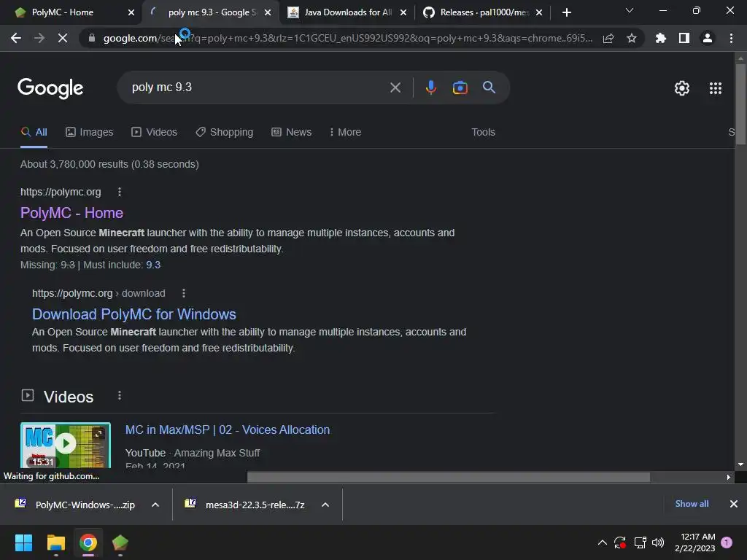Open the Windows Start menu

coord(23,542)
